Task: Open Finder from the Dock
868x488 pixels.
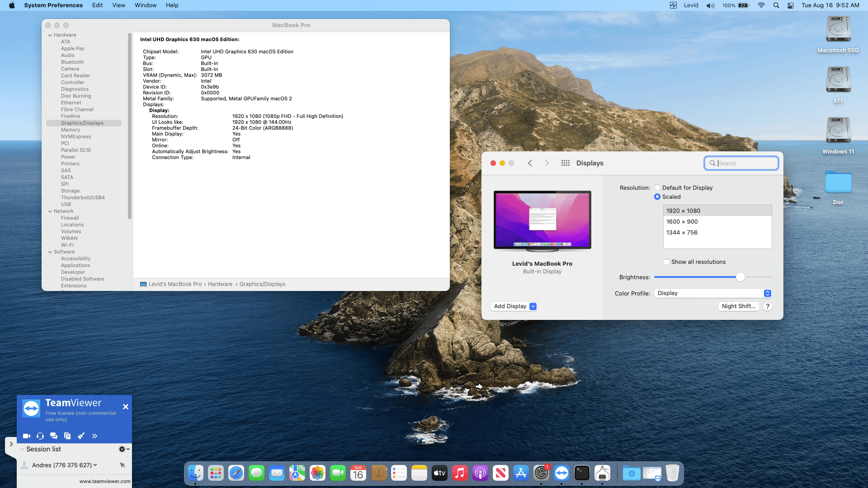Action: (195, 473)
